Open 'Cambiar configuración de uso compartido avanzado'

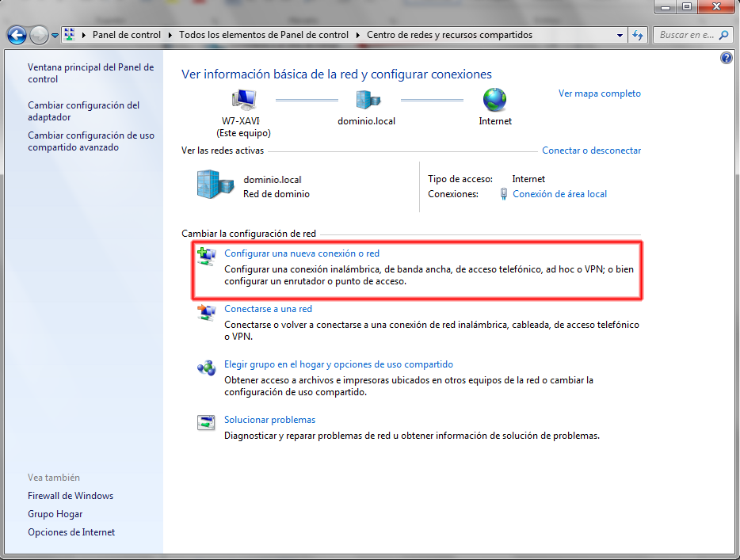point(91,141)
